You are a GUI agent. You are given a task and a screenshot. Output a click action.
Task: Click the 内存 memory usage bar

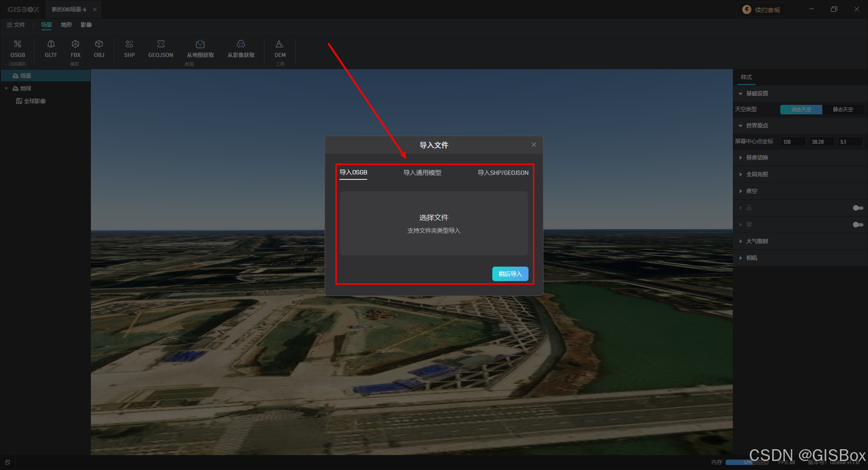pyautogui.click(x=747, y=462)
